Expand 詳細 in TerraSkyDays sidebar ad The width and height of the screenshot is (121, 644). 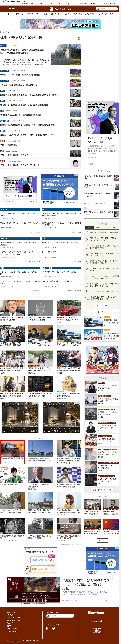[x=91, y=164]
